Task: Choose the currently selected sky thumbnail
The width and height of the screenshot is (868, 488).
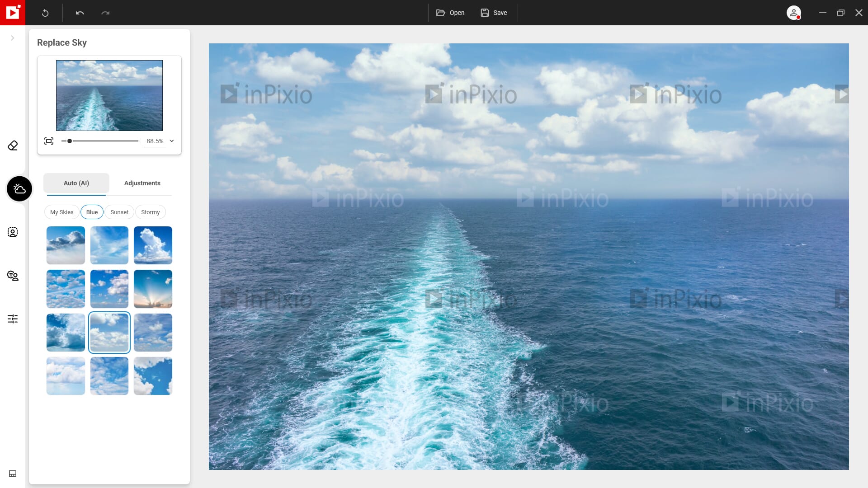Action: pos(109,333)
